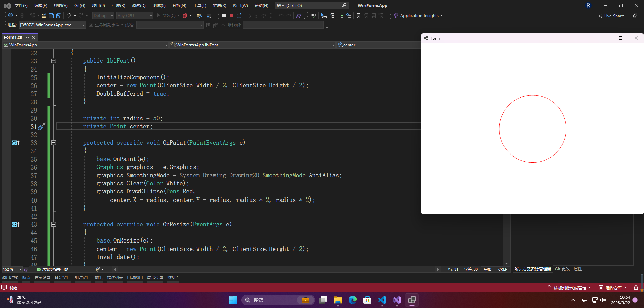Close the Form1.cs tab
The width and height of the screenshot is (644, 308).
tap(34, 37)
